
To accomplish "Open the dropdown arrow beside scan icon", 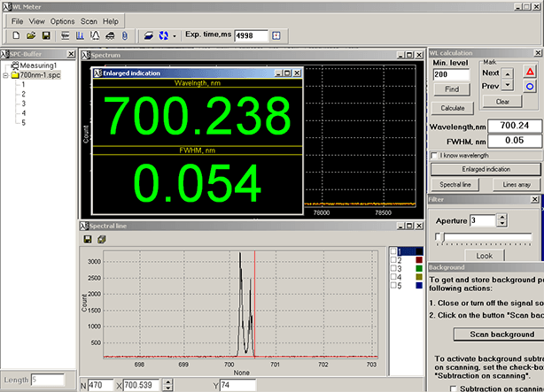I will click(x=175, y=35).
